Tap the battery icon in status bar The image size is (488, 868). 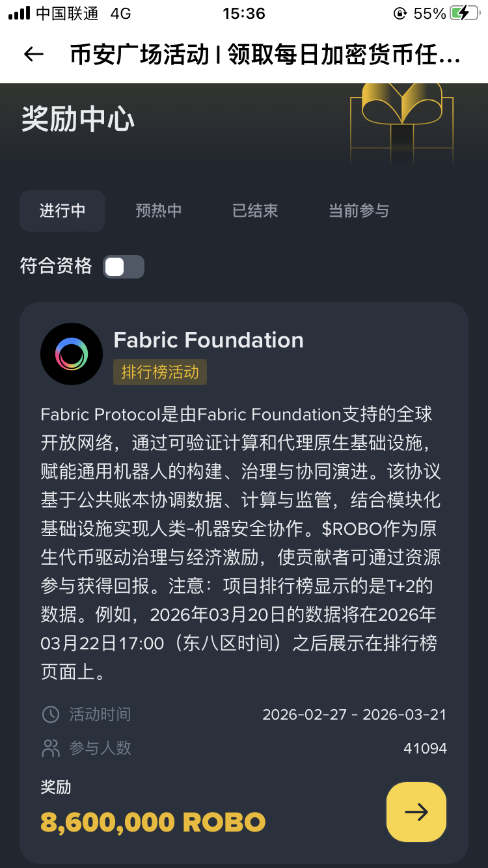[x=464, y=14]
